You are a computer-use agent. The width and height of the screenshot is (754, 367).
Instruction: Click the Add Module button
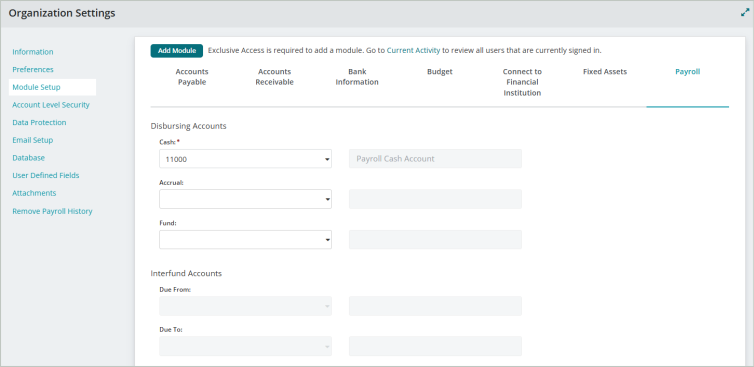click(176, 51)
